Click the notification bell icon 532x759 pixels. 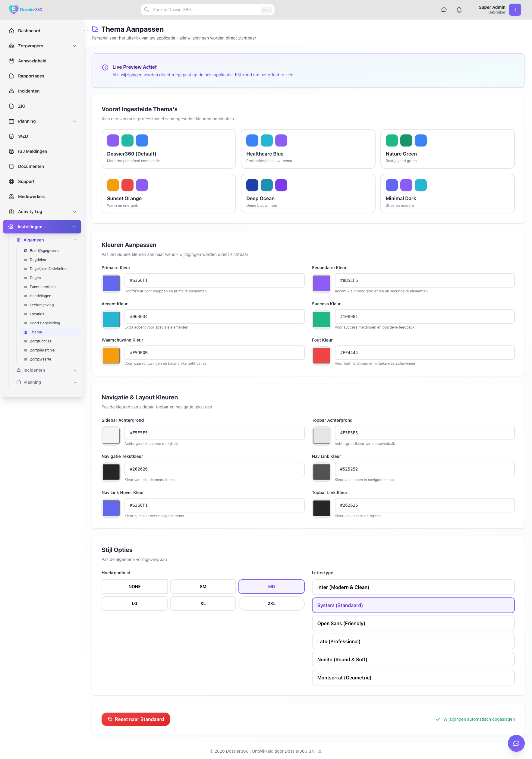459,10
